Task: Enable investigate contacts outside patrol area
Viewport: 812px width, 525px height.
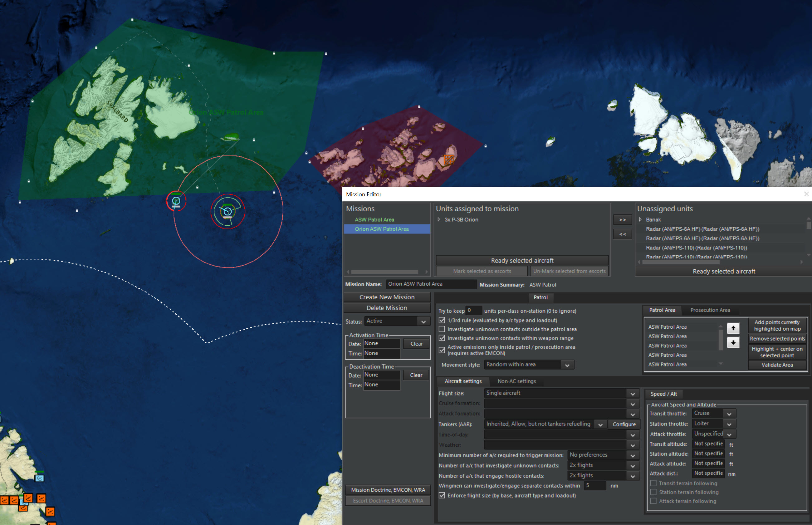Action: (442, 329)
